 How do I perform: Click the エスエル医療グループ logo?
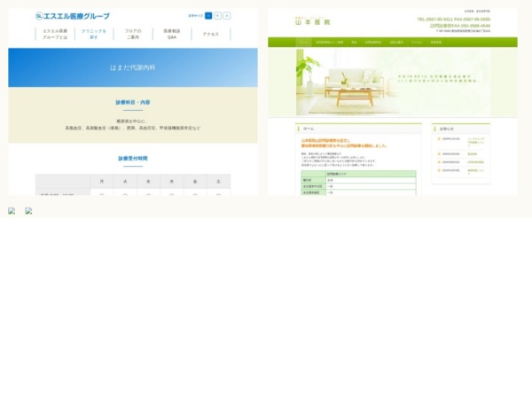tap(73, 16)
